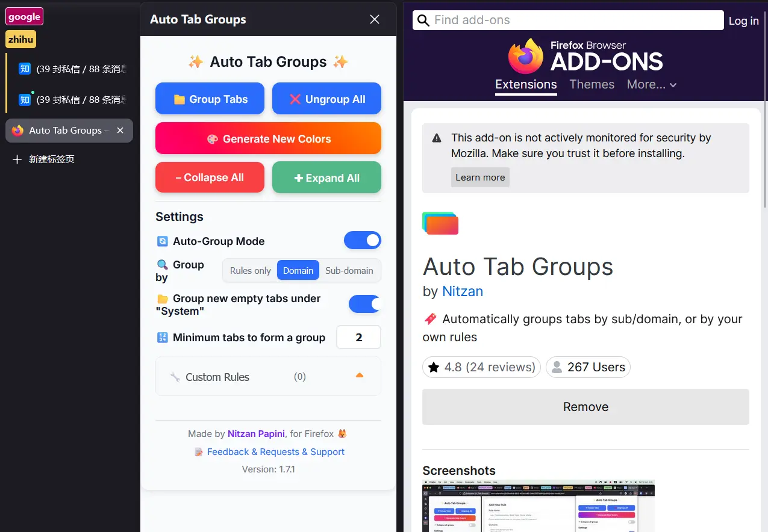Screen dimensions: 768x532
Task: Click the star rating icon
Action: point(434,367)
